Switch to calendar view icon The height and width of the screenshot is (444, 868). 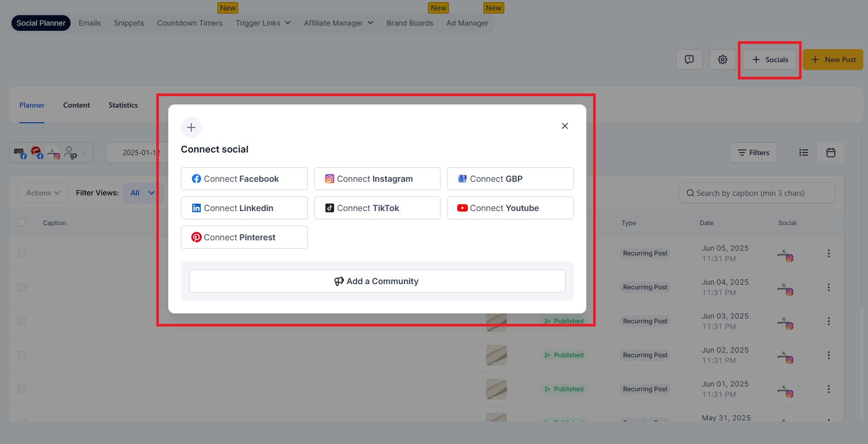[831, 153]
